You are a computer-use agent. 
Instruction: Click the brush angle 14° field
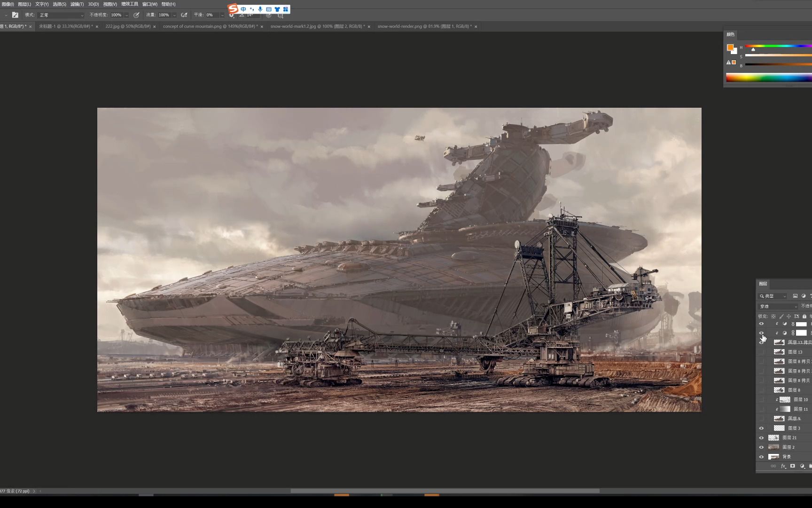pos(252,16)
